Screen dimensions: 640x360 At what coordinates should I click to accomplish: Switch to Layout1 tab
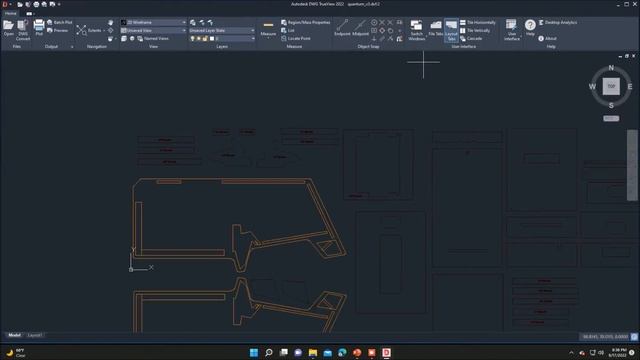pos(34,335)
